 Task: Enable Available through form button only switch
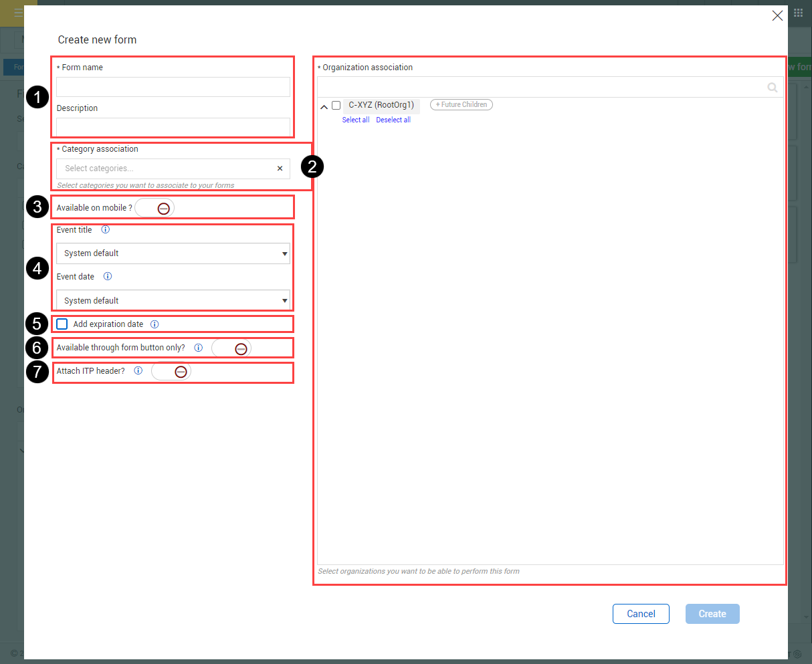point(231,348)
